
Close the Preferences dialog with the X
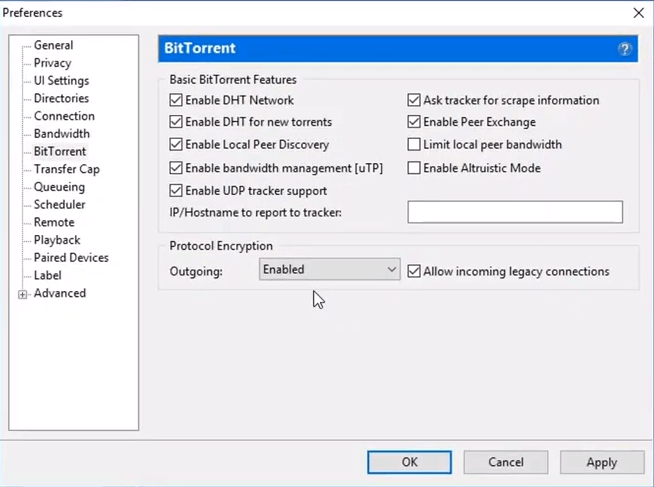pos(638,13)
